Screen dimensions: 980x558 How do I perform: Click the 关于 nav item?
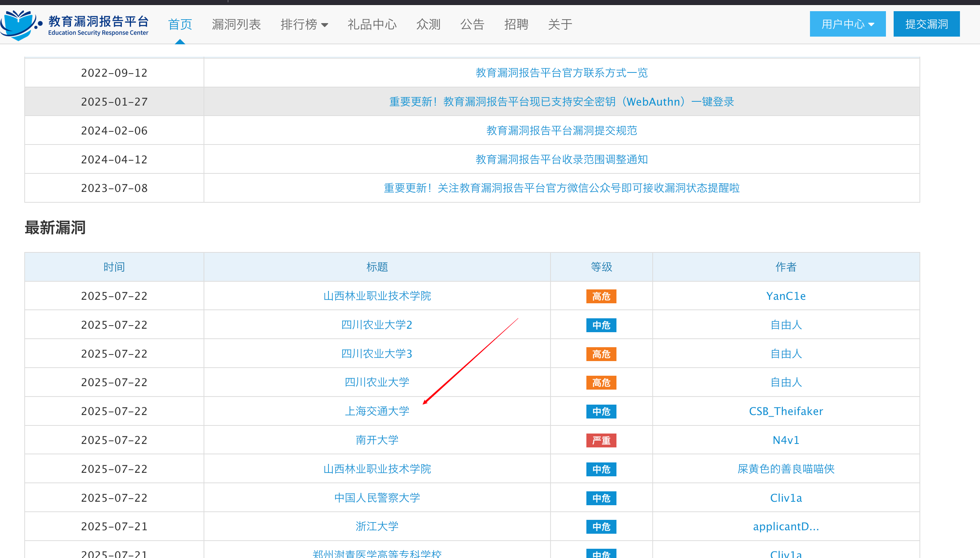tap(560, 25)
